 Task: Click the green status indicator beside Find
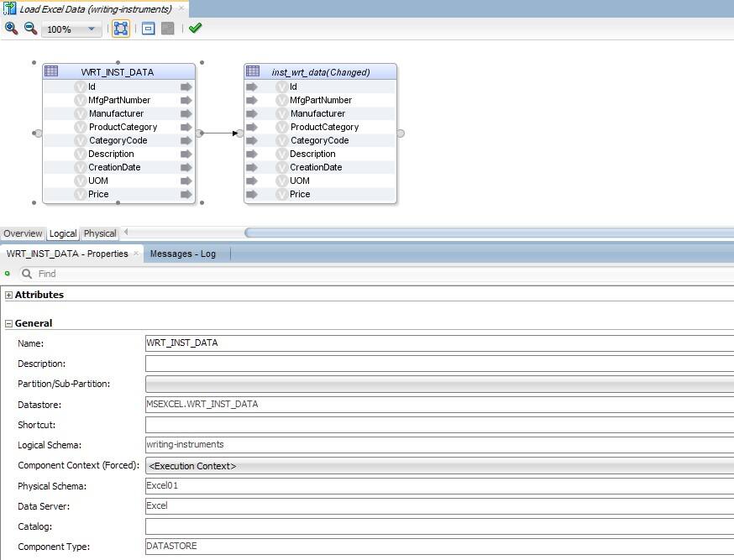coord(8,274)
